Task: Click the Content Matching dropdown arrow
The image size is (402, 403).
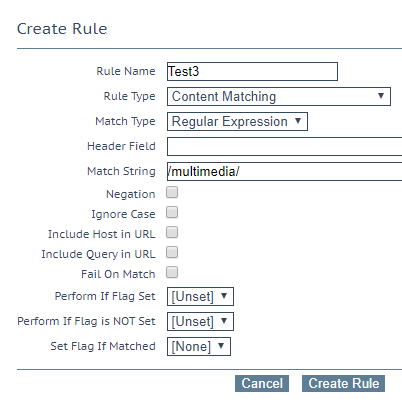Action: [381, 96]
